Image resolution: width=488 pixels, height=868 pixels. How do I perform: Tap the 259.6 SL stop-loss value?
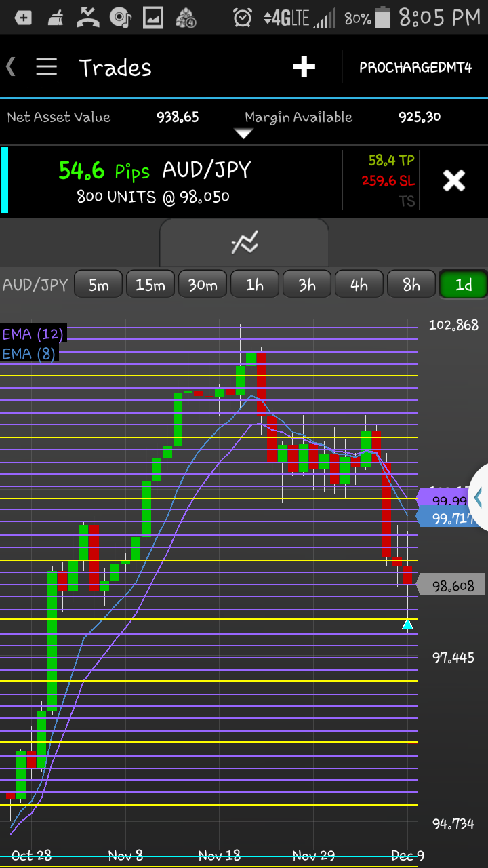pos(388,180)
